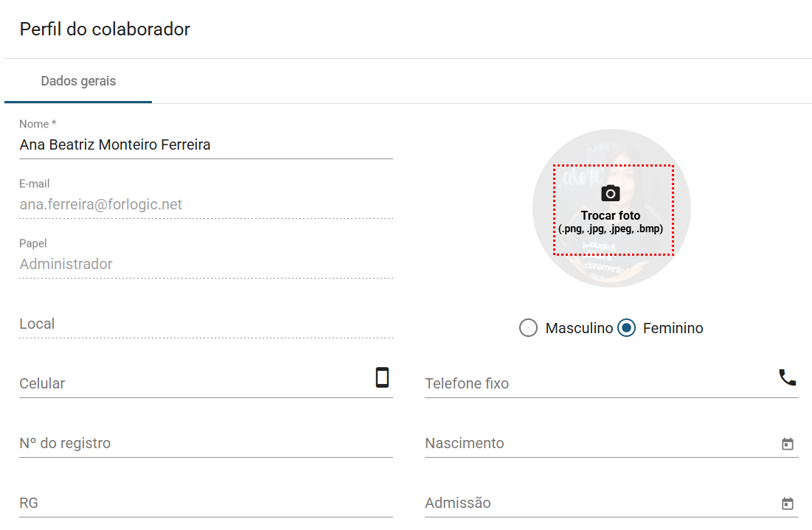Click the phone handset icon beside Telefone fixo
Screen dimensions: 812x530
coord(787,377)
